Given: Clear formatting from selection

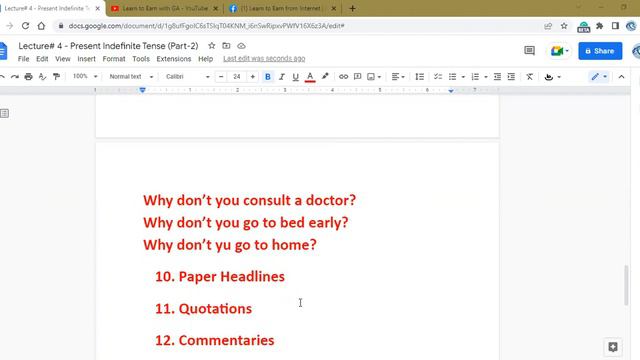Looking at the screenshot, I should click(x=529, y=77).
